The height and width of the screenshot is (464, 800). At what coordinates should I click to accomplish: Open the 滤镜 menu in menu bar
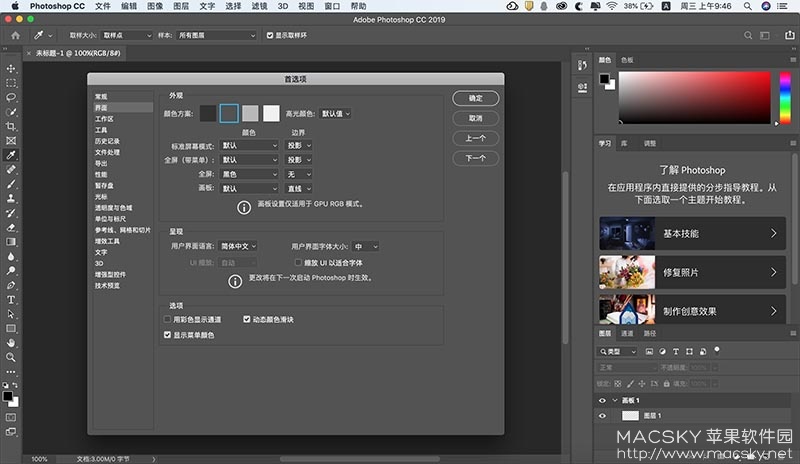click(x=259, y=6)
